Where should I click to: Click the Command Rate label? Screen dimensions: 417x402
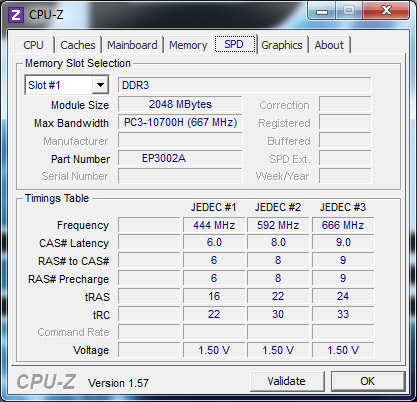coord(73,332)
